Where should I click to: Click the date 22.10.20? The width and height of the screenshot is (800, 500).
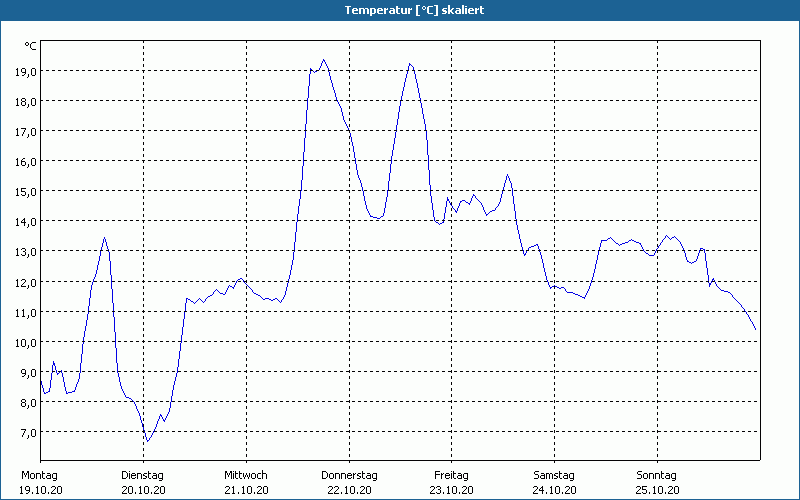[349, 490]
